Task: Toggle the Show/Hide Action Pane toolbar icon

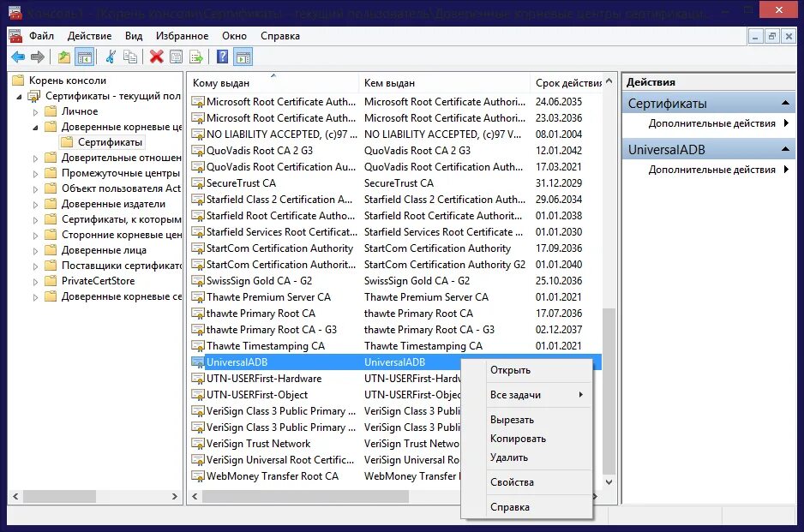Action: point(243,57)
